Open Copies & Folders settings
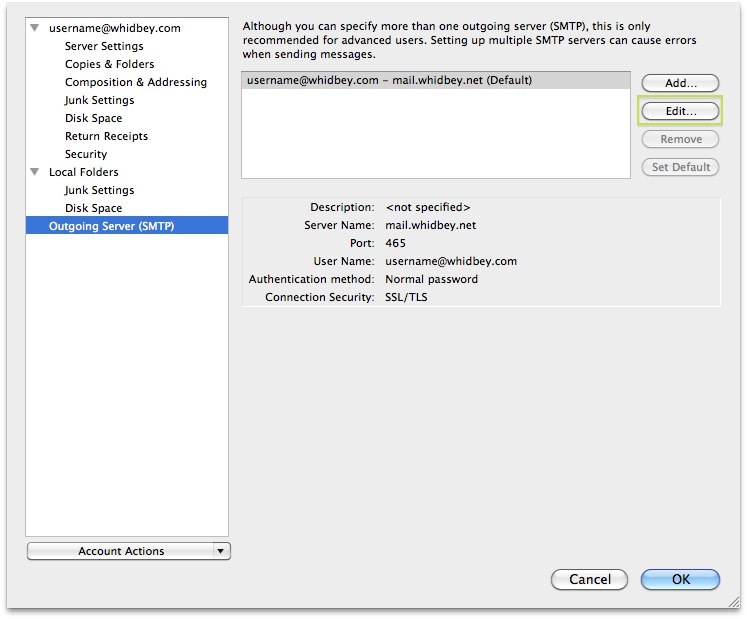Viewport: 747px width, 619px height. (110, 64)
